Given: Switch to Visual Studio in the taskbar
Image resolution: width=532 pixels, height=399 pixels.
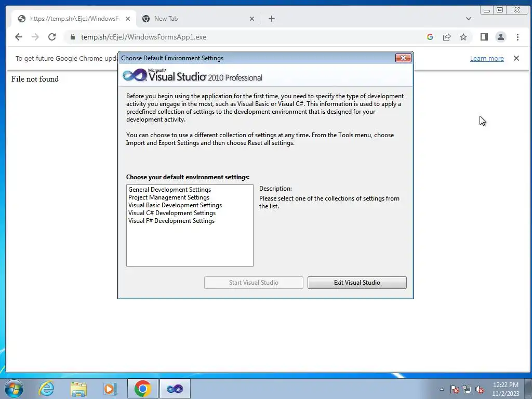Looking at the screenshot, I should [175, 389].
